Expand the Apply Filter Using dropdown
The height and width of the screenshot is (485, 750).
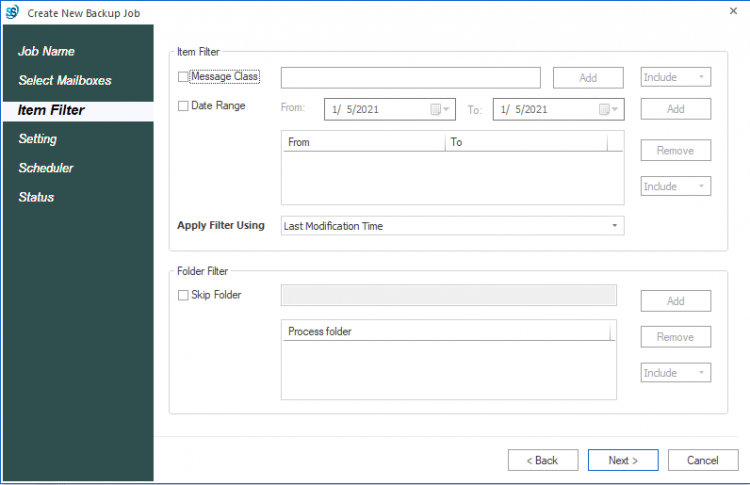[453, 226]
